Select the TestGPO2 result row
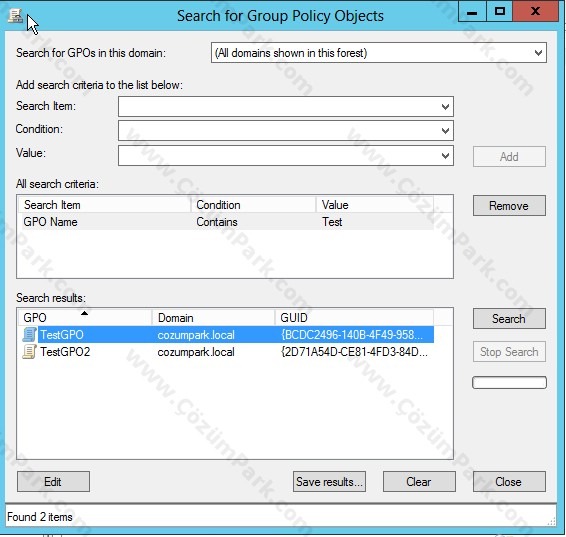The width and height of the screenshot is (566, 537). [226, 352]
